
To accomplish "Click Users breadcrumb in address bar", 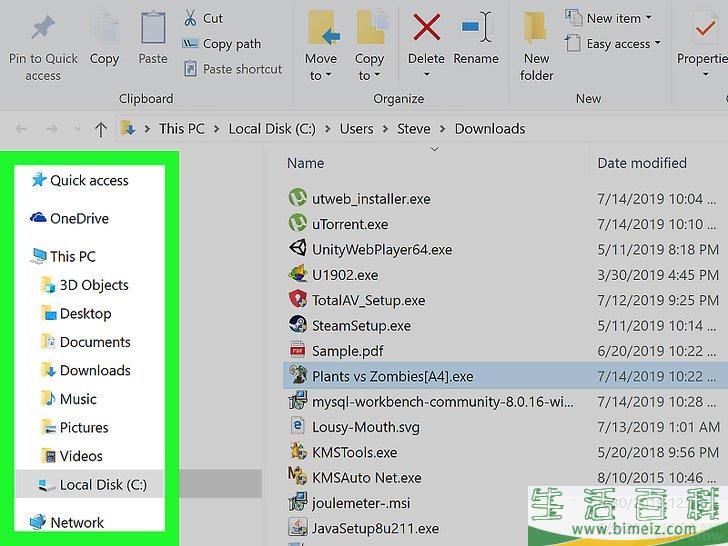I will pos(356,129).
